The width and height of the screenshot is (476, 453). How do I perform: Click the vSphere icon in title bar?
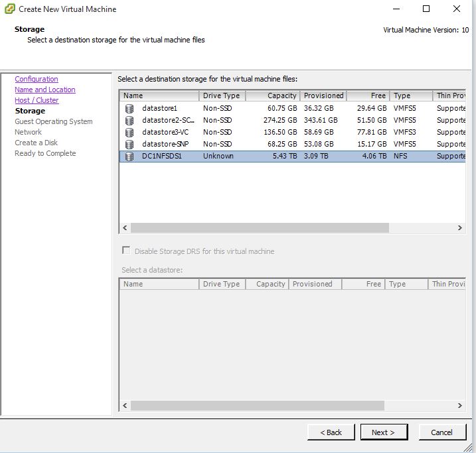pos(9,9)
